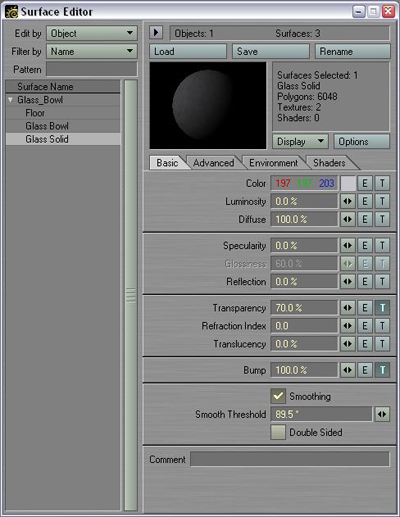Open the Filter by Name dropdown
The height and width of the screenshot is (517, 400).
(92, 51)
